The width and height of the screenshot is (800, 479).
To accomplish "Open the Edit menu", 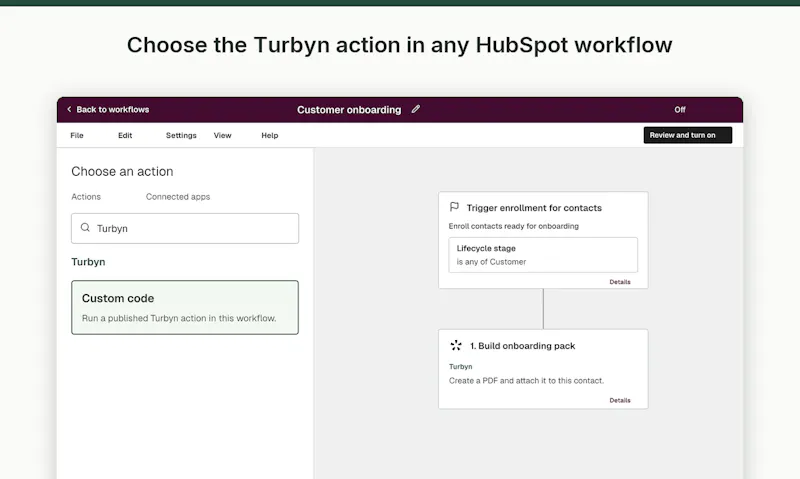I will [x=125, y=135].
